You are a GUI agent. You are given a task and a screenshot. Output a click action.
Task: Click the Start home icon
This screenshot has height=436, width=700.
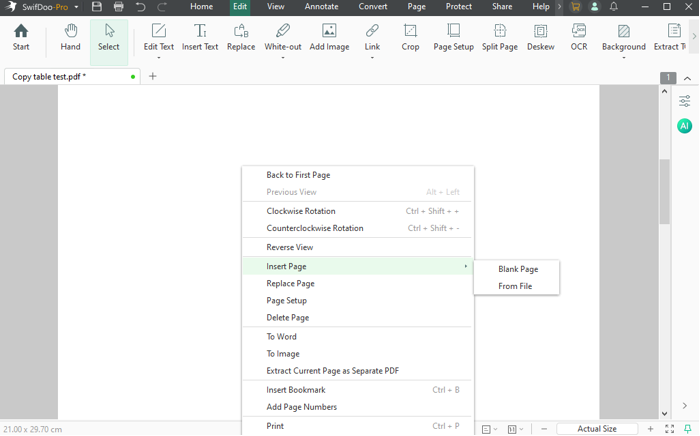tap(21, 37)
